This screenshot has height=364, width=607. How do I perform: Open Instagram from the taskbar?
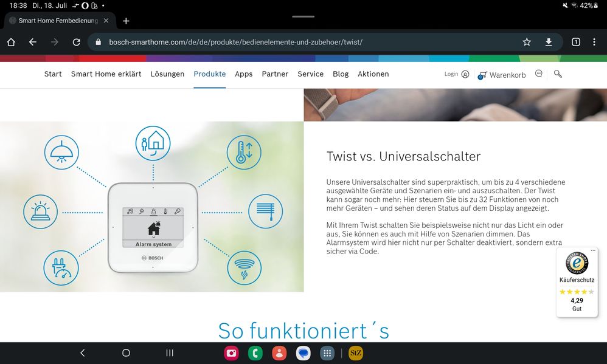[x=231, y=352]
